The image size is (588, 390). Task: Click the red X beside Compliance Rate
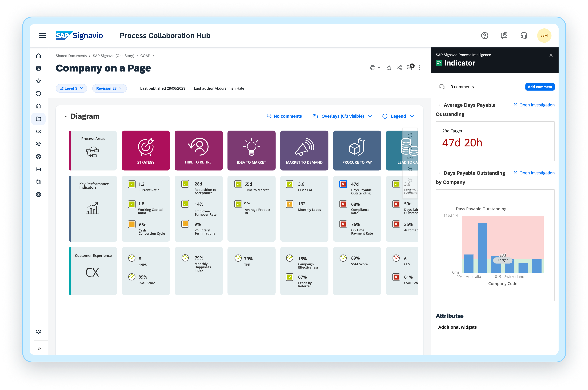coord(343,204)
